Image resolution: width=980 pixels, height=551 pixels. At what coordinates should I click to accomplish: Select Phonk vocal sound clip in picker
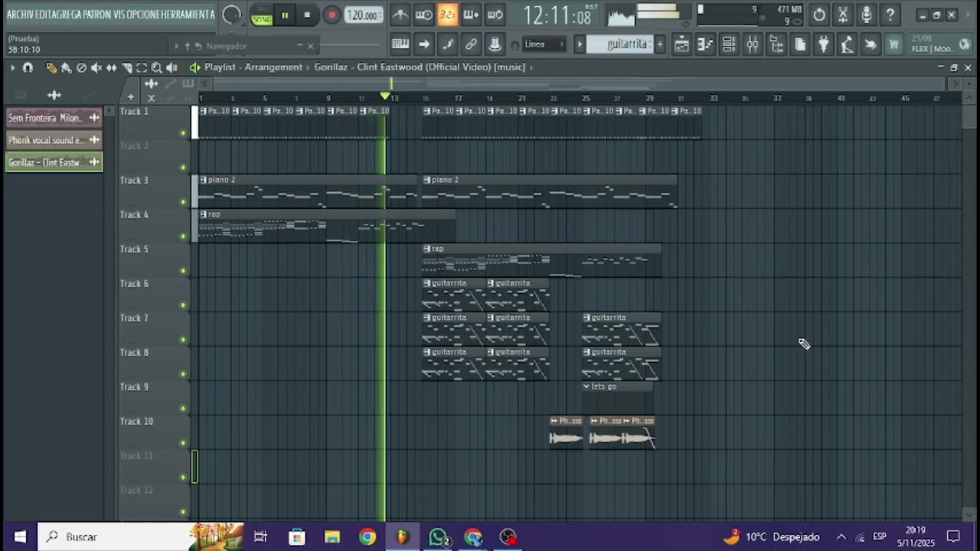[54, 140]
